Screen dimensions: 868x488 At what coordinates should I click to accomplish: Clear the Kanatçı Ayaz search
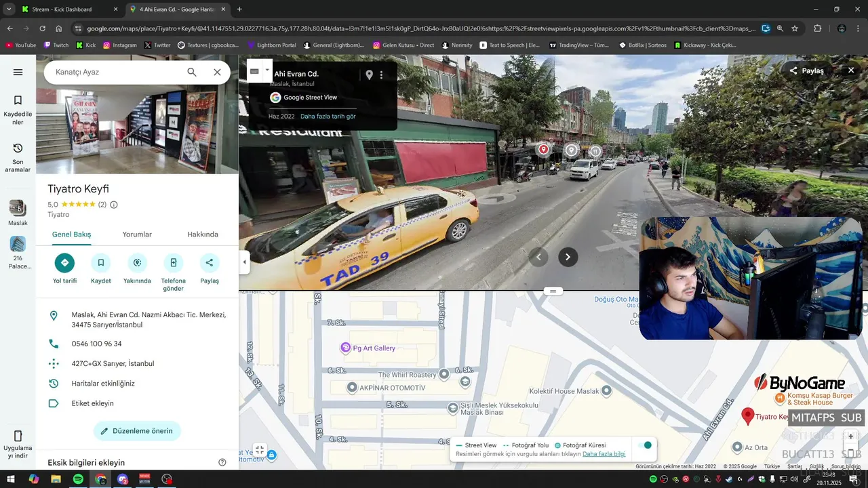(217, 72)
